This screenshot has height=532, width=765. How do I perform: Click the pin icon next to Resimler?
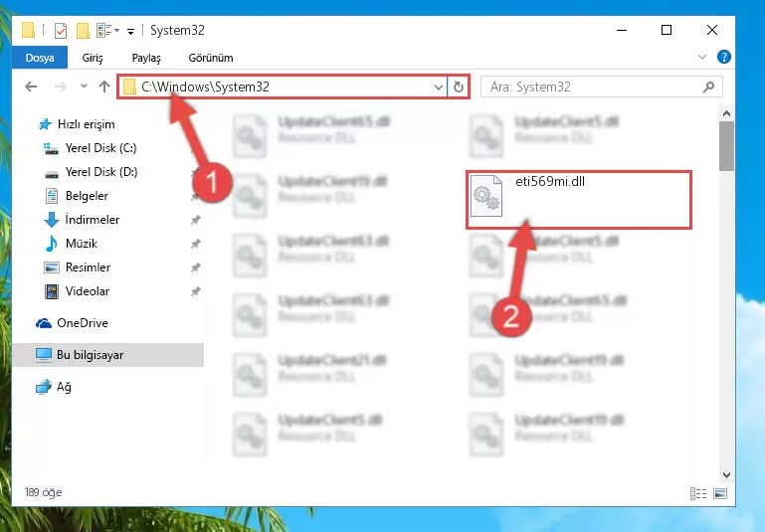[195, 267]
